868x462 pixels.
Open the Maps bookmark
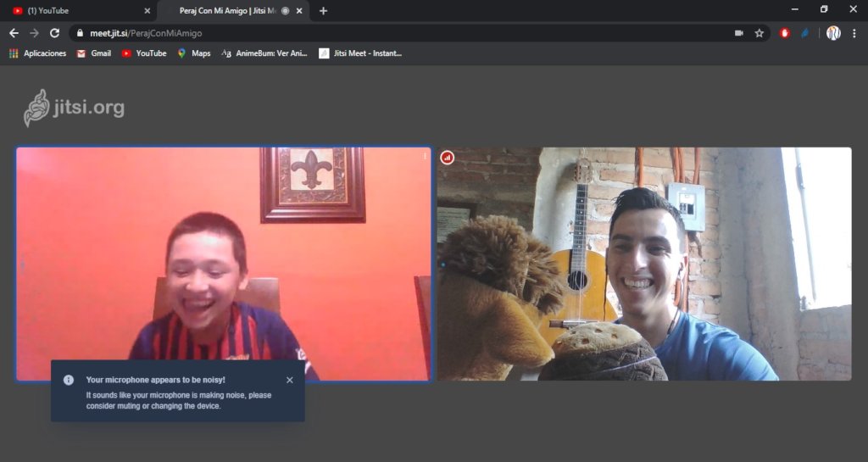[194, 53]
